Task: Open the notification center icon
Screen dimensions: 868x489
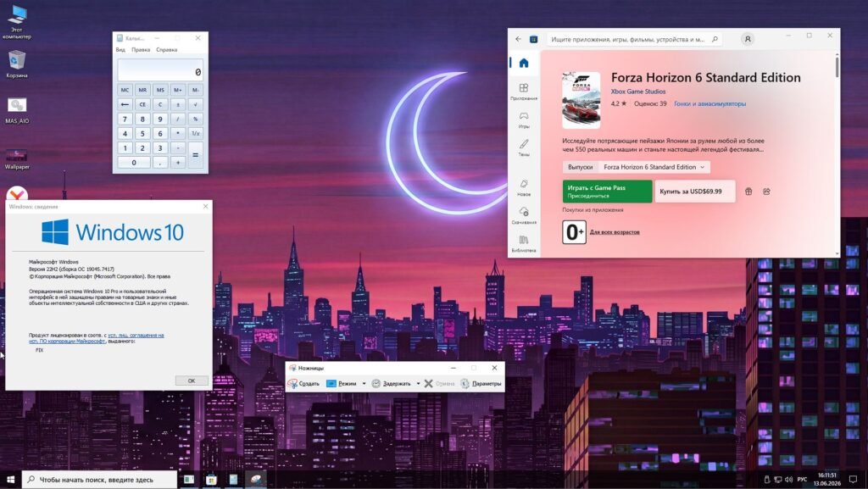Action: (x=853, y=480)
